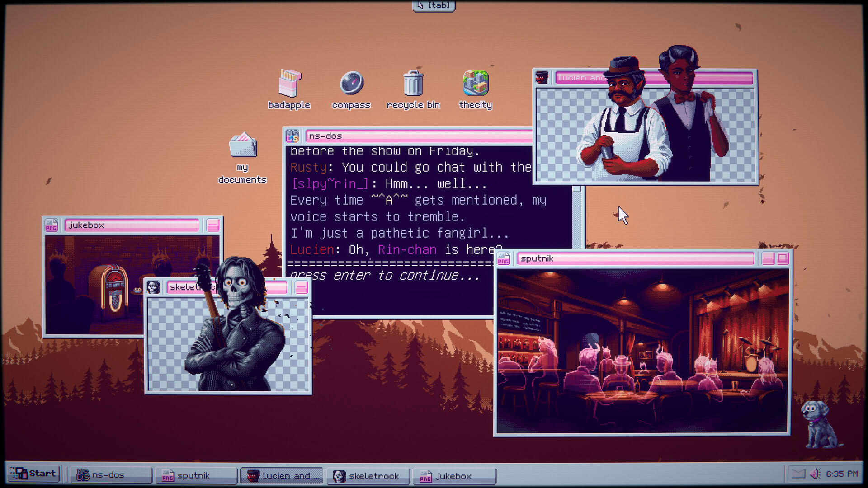This screenshot has width=868, height=488.
Task: Click the sputnik bar scene image
Action: point(643,351)
